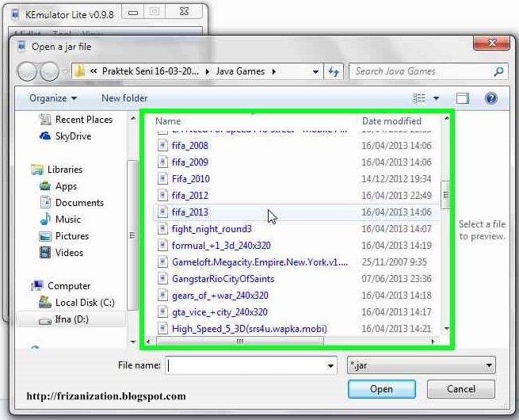Click the file icon next to fifa_2012
The width and height of the screenshot is (519, 420).
point(162,195)
